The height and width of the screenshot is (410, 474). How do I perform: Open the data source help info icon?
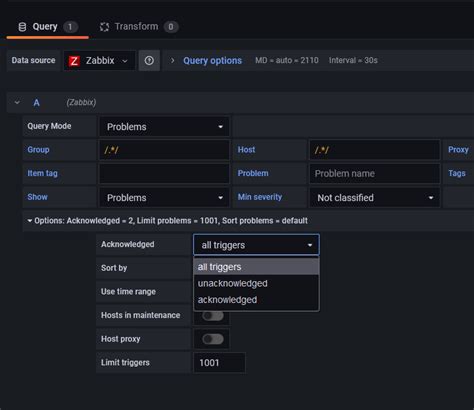click(149, 61)
